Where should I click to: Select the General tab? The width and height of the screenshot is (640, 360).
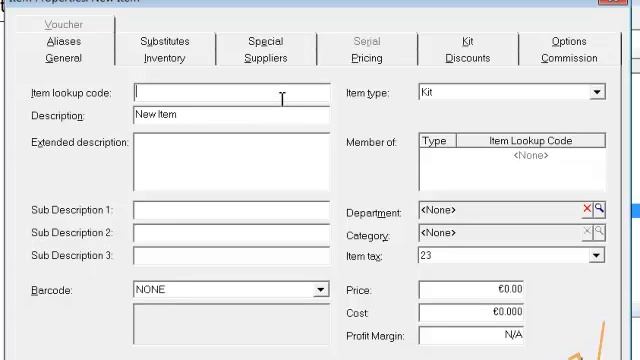point(64,58)
